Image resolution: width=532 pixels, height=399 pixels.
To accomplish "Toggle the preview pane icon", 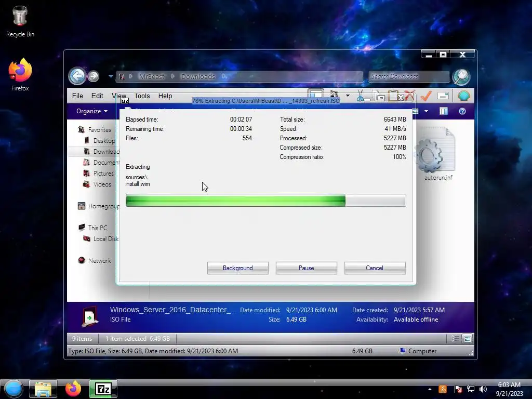I will (444, 111).
